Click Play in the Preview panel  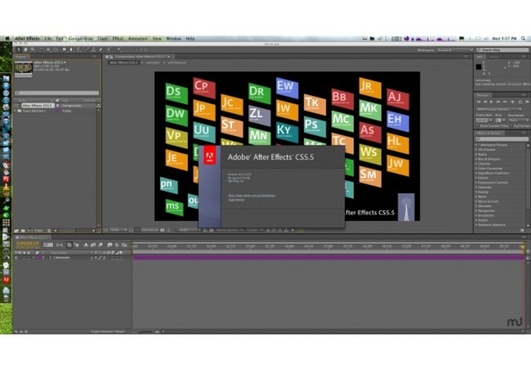pyautogui.click(x=492, y=102)
